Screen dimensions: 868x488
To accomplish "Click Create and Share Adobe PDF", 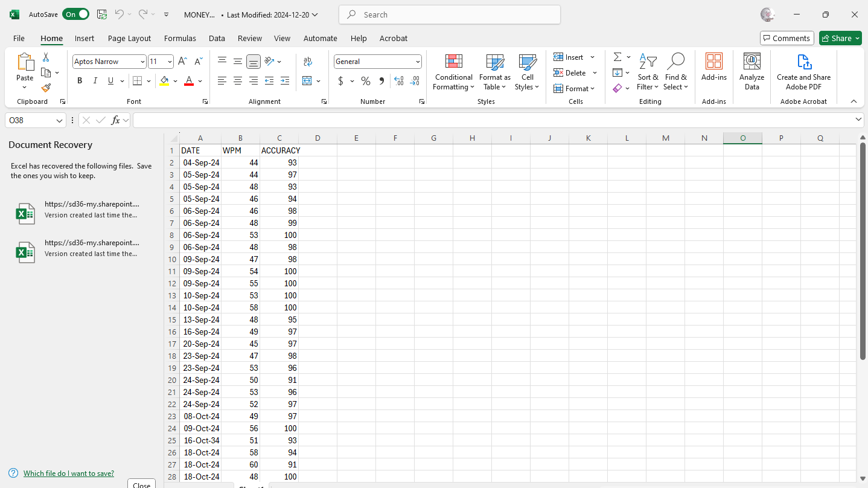I will point(804,72).
